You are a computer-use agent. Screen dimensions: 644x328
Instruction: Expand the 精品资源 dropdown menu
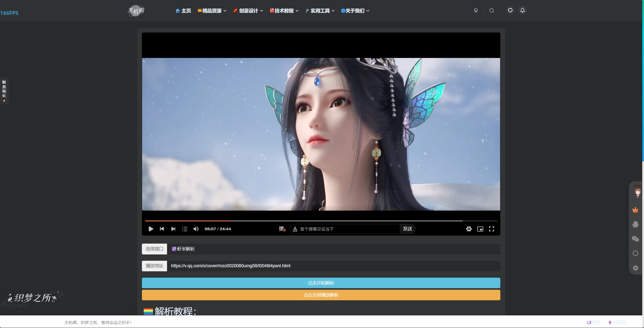click(x=212, y=11)
